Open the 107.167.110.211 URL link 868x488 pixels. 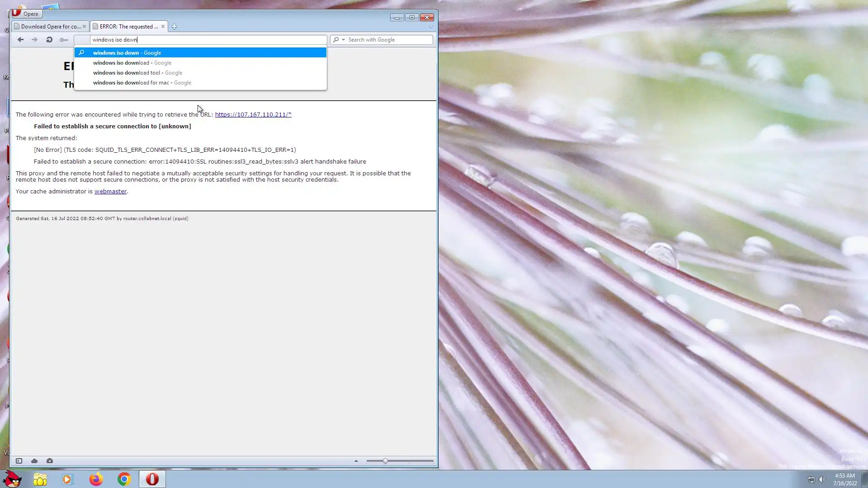click(253, 114)
